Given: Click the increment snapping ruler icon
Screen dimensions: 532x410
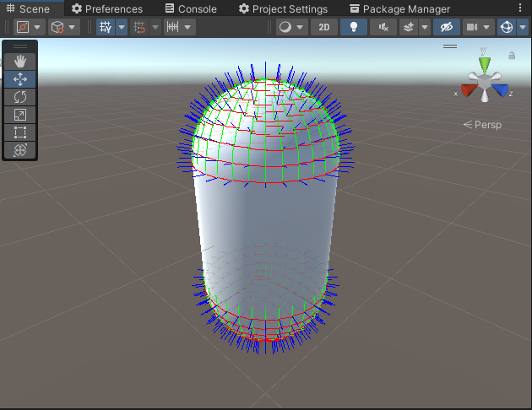Looking at the screenshot, I should pyautogui.click(x=173, y=27).
